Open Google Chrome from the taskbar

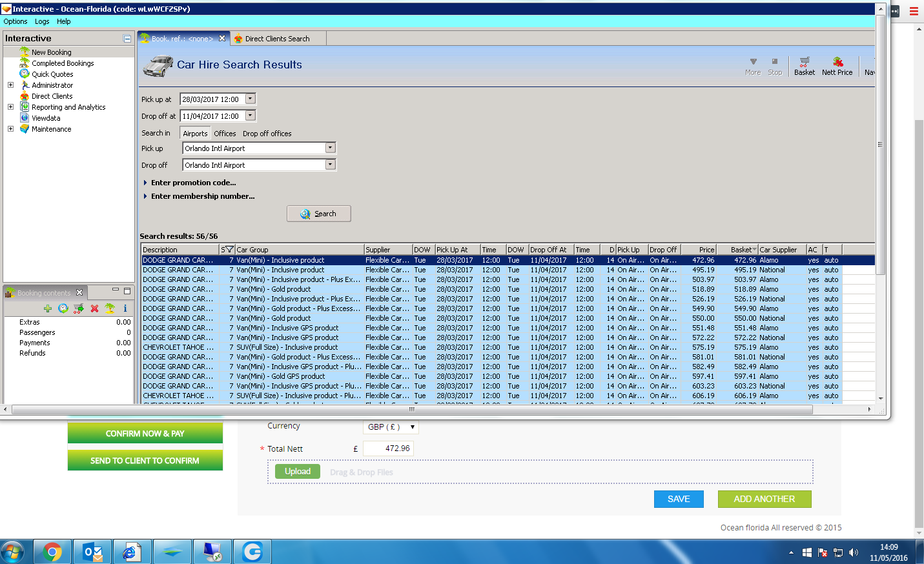[52, 552]
